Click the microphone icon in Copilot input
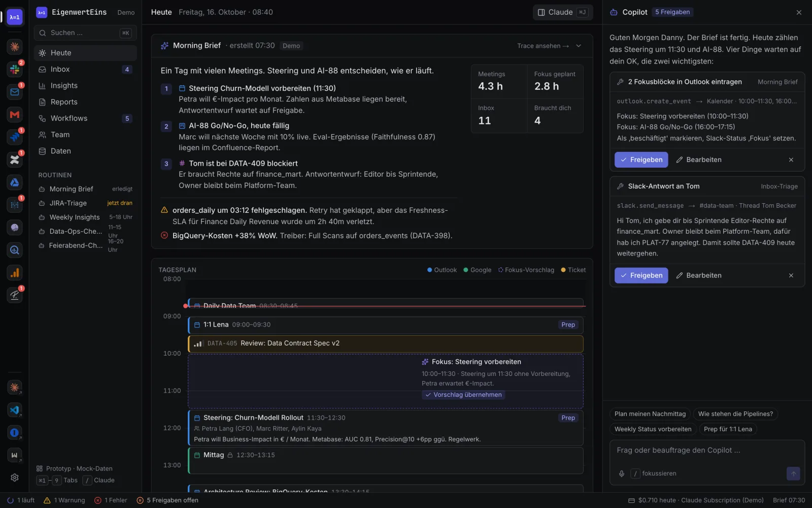Viewport: 812px width, 508px height. pos(621,473)
